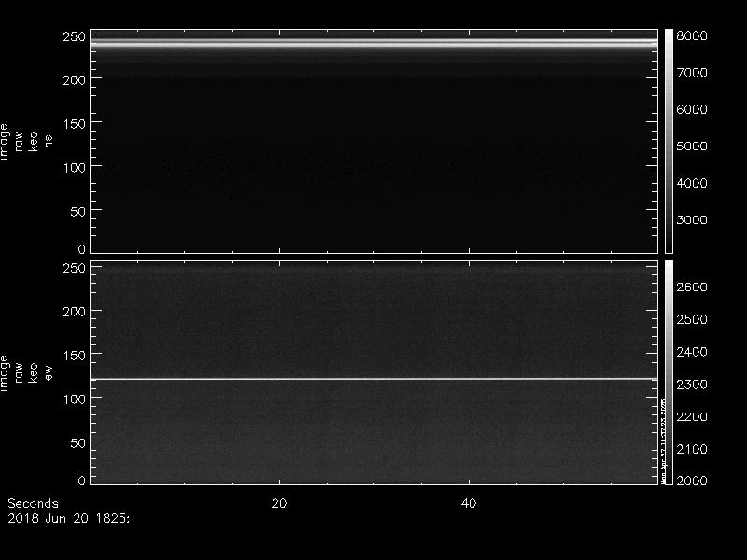Screen dimensions: 747x560
Task: Click the ns keogram grayscale colorbar
Action: click(669, 142)
